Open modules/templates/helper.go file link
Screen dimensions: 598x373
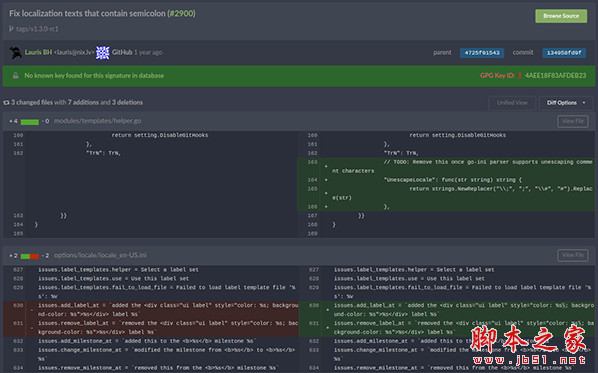98,121
